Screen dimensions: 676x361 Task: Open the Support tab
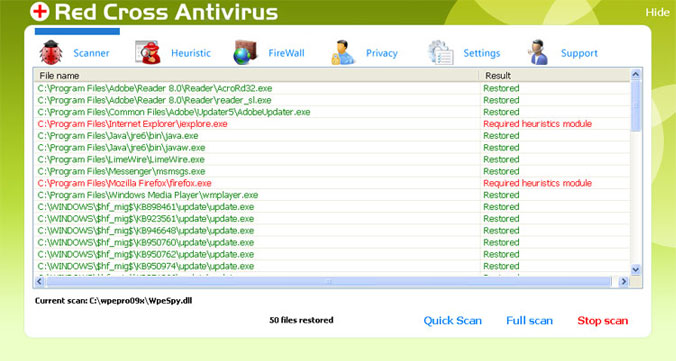click(x=579, y=53)
